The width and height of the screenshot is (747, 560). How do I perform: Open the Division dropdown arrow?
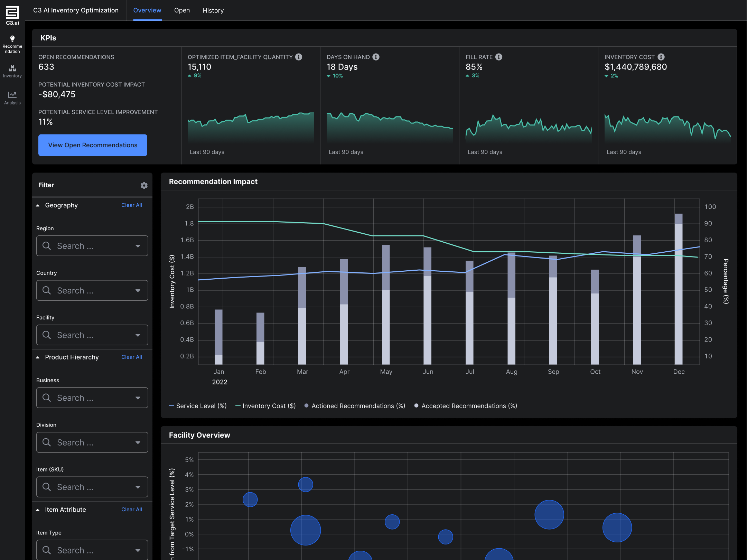tap(138, 442)
